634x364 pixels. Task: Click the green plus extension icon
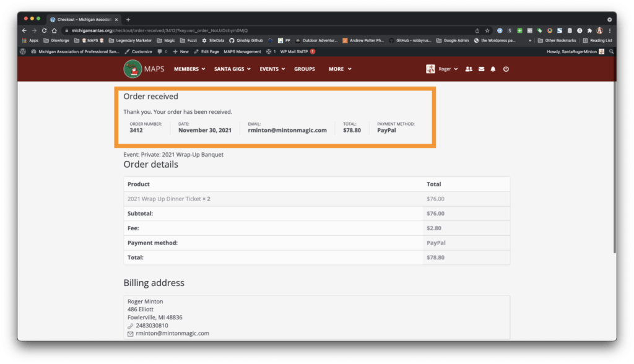coord(519,31)
